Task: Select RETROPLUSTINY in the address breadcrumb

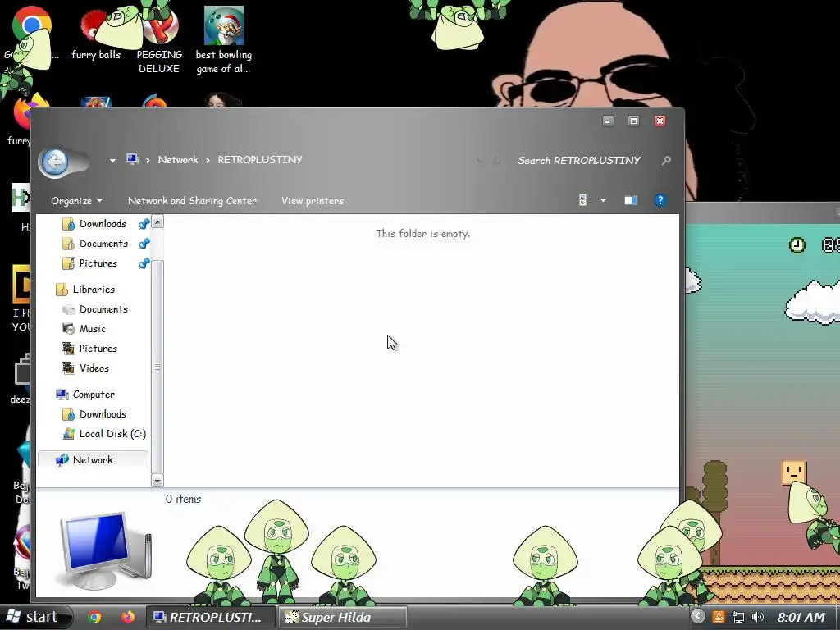Action: (x=260, y=160)
